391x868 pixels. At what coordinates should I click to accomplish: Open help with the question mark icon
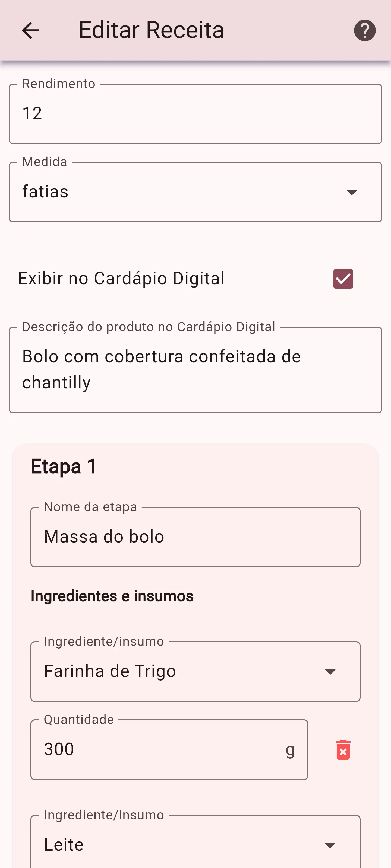pyautogui.click(x=365, y=30)
